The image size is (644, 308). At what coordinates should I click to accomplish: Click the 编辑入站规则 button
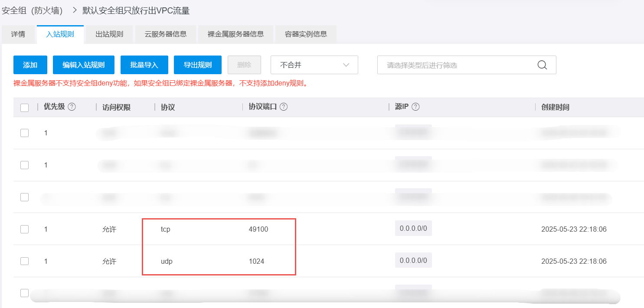(x=84, y=65)
